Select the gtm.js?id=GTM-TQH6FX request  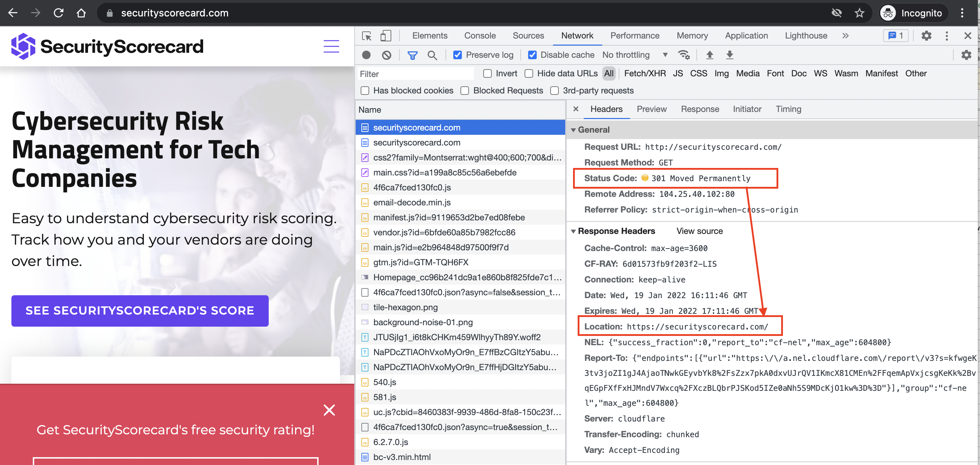[460, 262]
